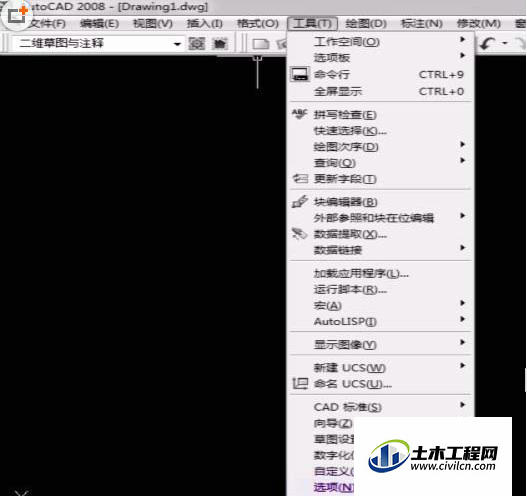Open the 格式(O) menu

[x=258, y=24]
